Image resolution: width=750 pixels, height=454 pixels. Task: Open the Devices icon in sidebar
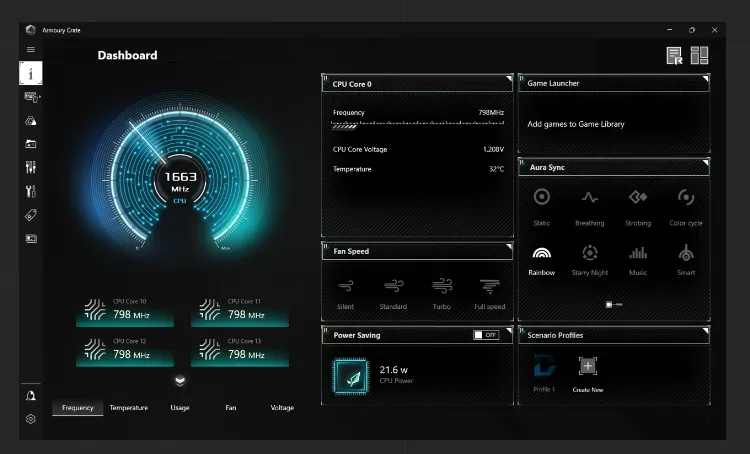tap(32, 98)
